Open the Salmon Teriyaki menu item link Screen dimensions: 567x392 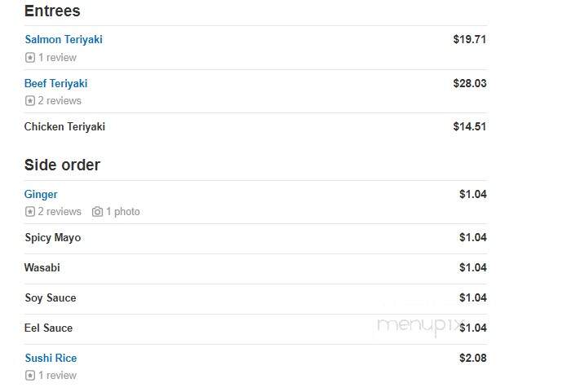[64, 39]
